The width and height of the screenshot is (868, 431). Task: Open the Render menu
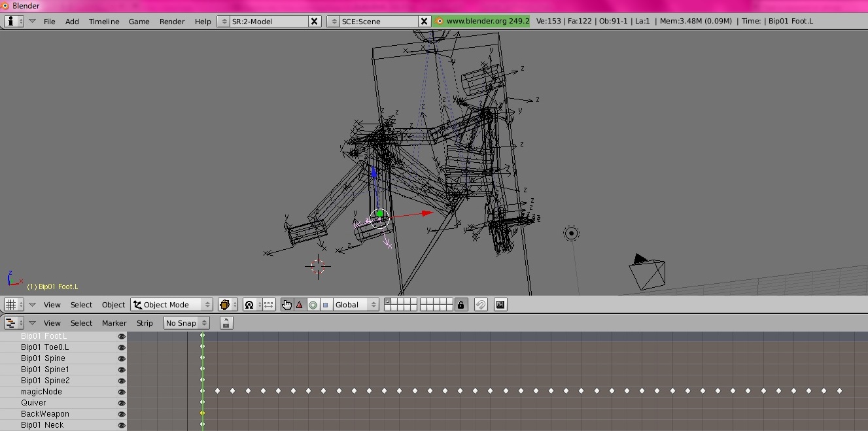click(172, 22)
